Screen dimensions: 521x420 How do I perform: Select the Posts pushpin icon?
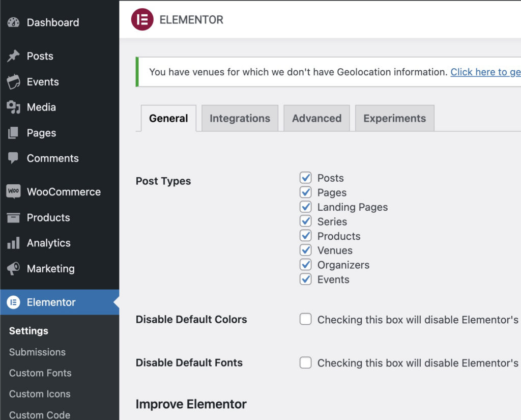tap(14, 56)
